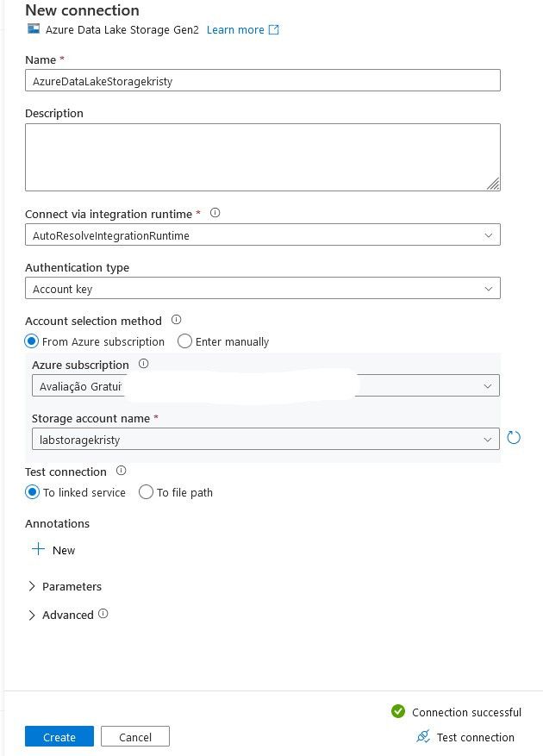Click the Test connection info icon
The image size is (543, 756).
click(x=122, y=471)
